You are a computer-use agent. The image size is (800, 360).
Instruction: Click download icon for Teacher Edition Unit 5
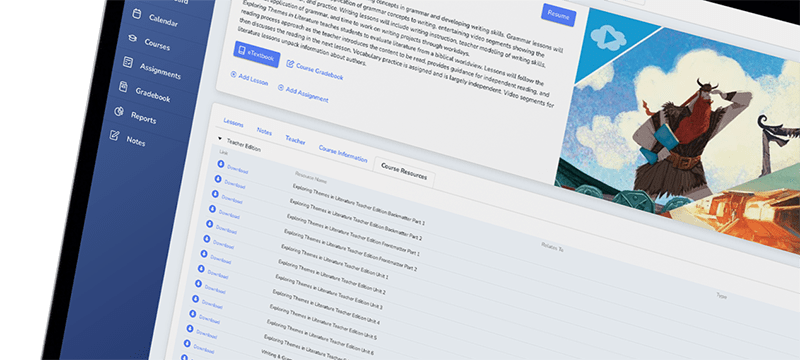197,284
